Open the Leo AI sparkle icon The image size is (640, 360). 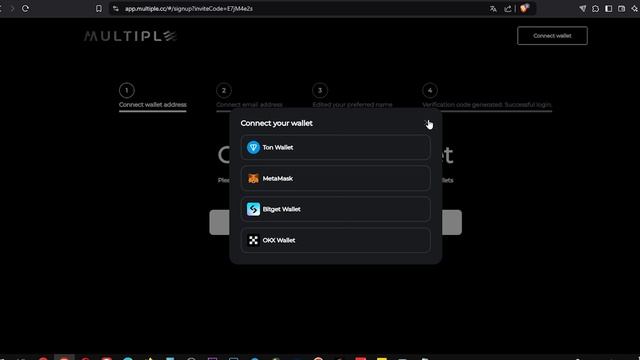point(635,9)
